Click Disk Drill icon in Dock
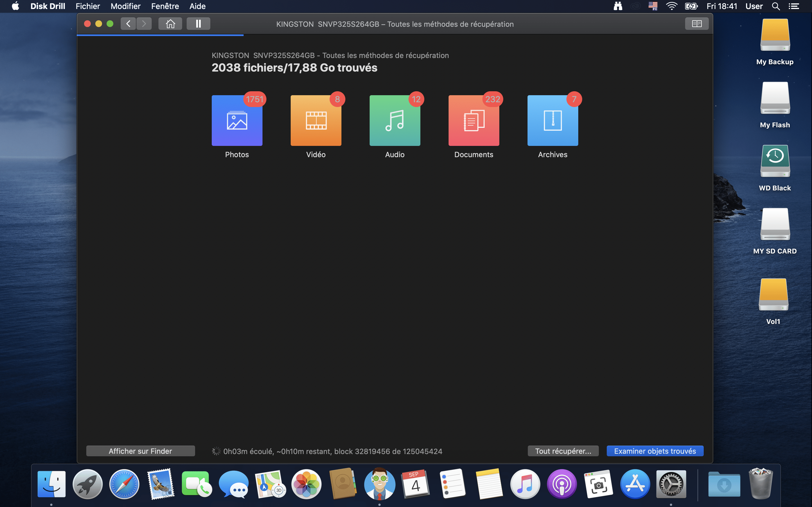This screenshot has height=507, width=812. pyautogui.click(x=379, y=484)
